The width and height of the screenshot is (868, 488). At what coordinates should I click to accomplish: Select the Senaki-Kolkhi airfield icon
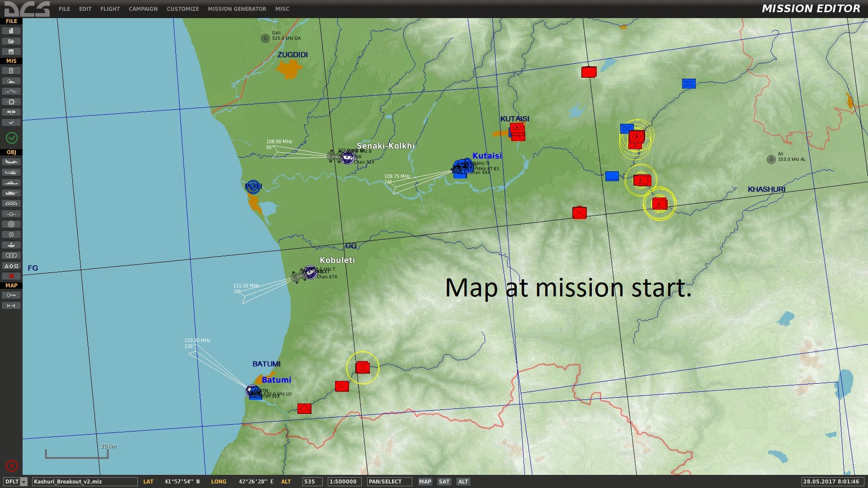coord(347,158)
